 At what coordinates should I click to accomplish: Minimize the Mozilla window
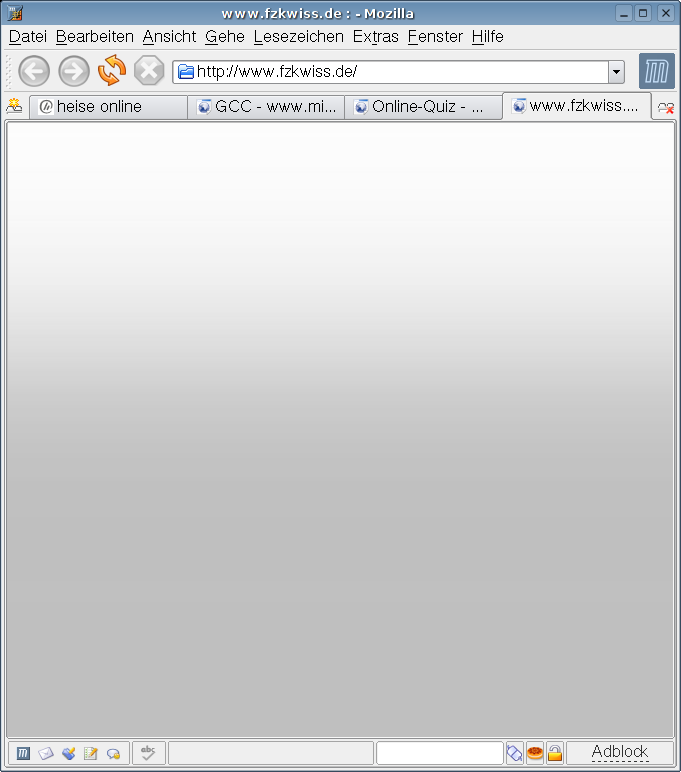624,13
